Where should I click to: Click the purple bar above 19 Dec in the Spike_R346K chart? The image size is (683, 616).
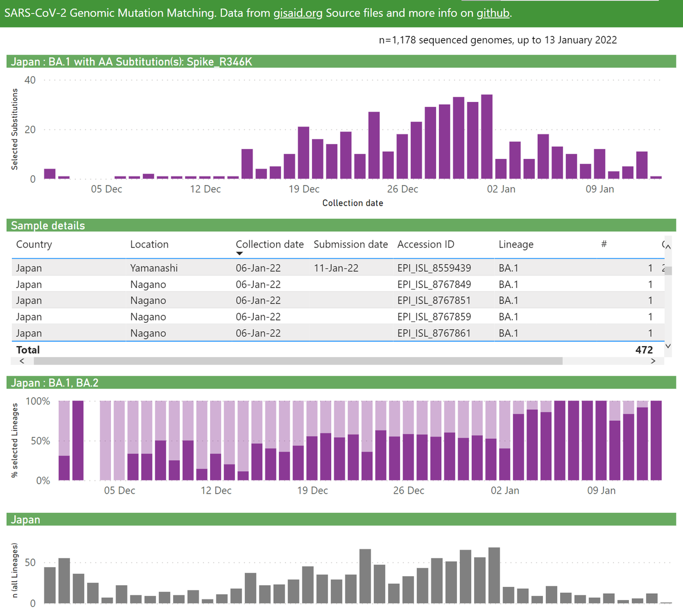pos(303,153)
